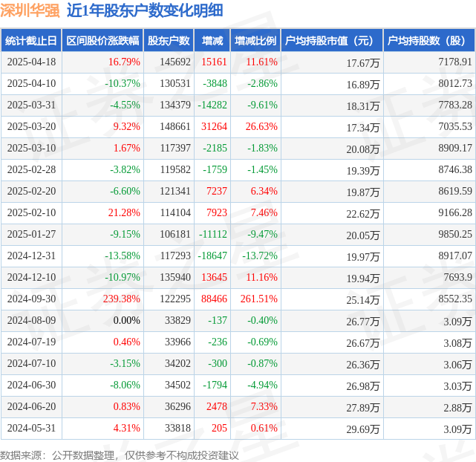Select the 近1年股东户数变化明细 heading
The height and width of the screenshot is (462, 476).
click(x=145, y=10)
